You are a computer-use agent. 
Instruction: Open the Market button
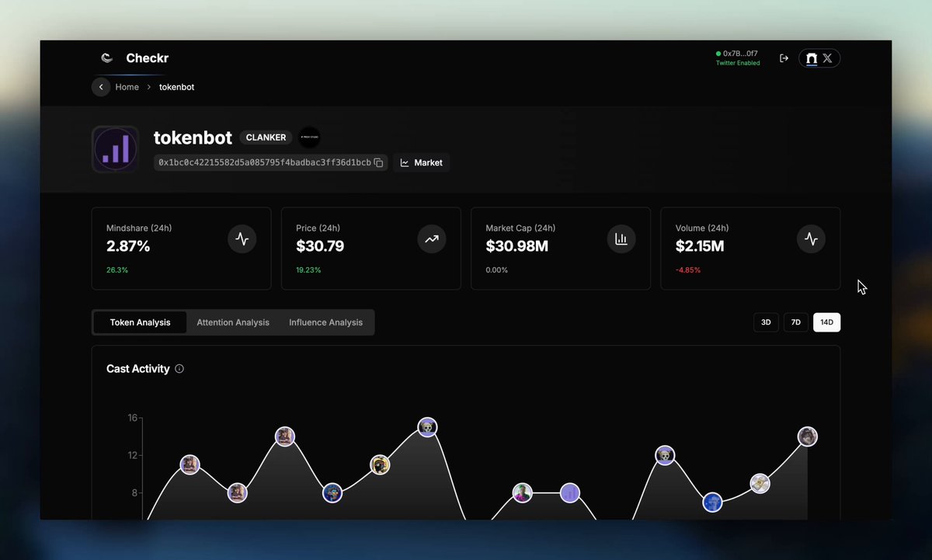pos(421,162)
